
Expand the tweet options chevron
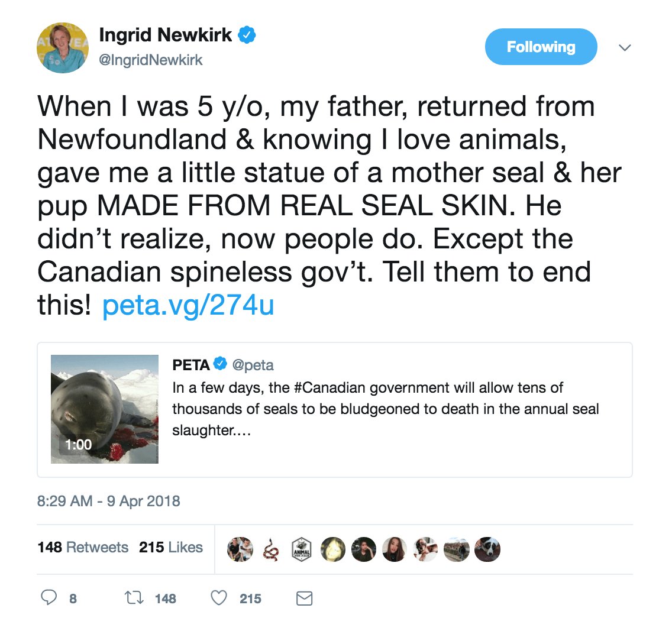tap(625, 47)
